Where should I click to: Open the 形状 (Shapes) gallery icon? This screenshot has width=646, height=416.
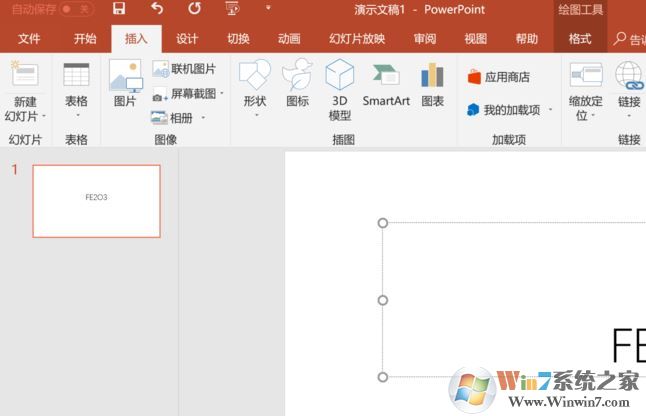(x=255, y=75)
